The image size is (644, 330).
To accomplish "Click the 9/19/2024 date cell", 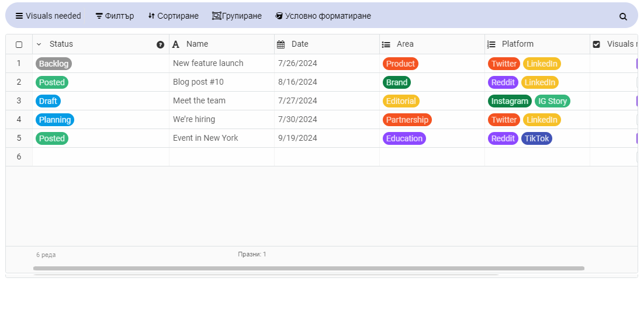I will 327,138.
